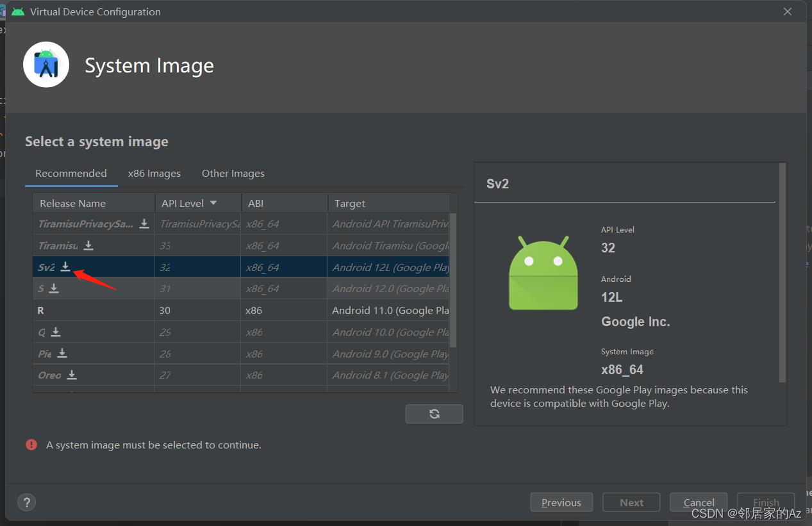Click the red error icon in warning message

coord(31,444)
